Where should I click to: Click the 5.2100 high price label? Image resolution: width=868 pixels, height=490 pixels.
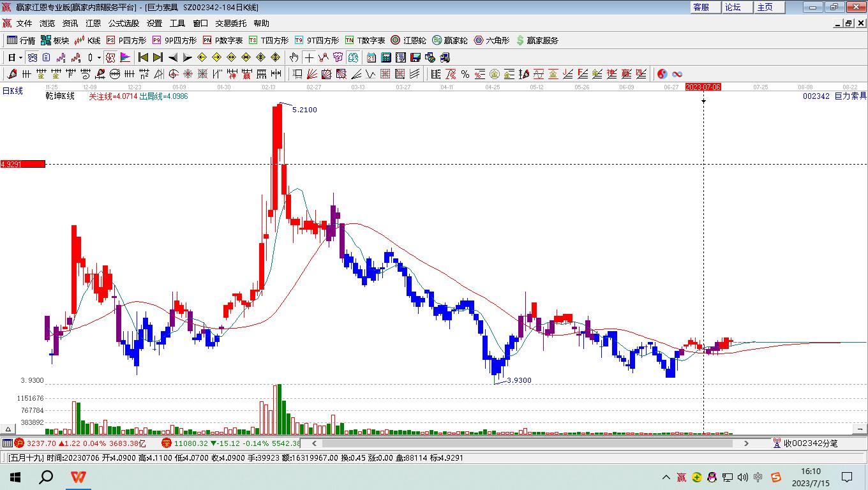304,110
